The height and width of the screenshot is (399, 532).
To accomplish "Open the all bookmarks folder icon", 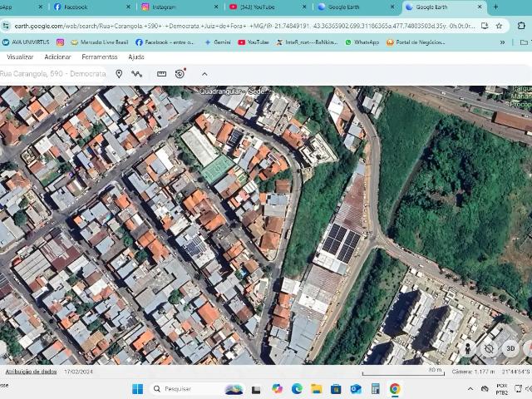I will pyautogui.click(x=525, y=42).
